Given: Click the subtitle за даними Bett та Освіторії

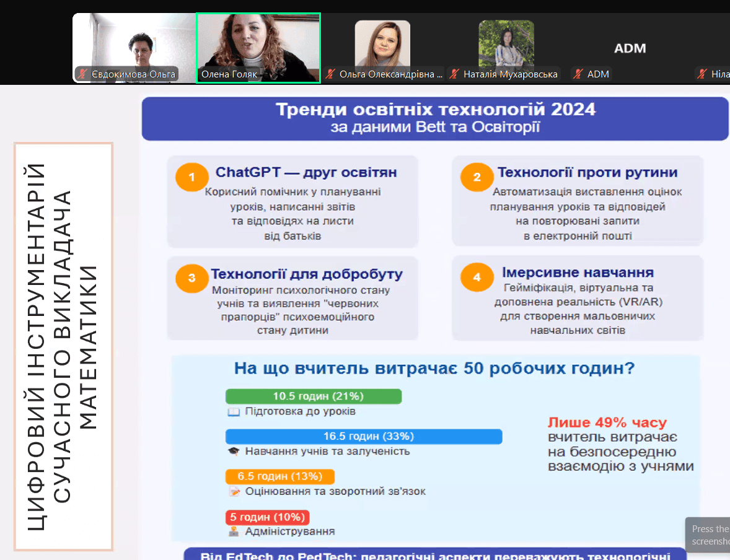Looking at the screenshot, I should (435, 127).
